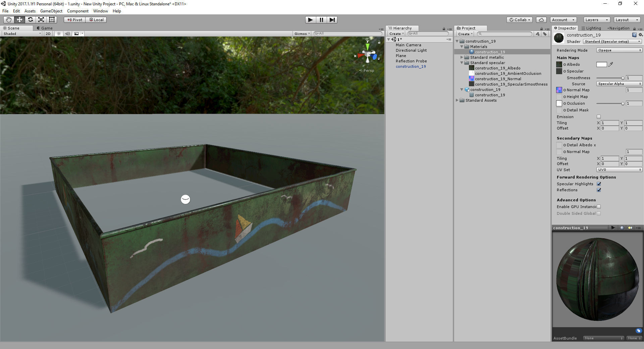Toggle preview lighting icon

(630, 228)
